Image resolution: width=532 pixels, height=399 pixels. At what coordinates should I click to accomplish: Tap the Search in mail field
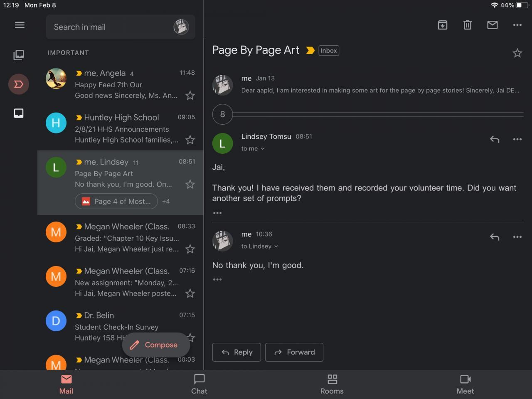[x=108, y=27]
